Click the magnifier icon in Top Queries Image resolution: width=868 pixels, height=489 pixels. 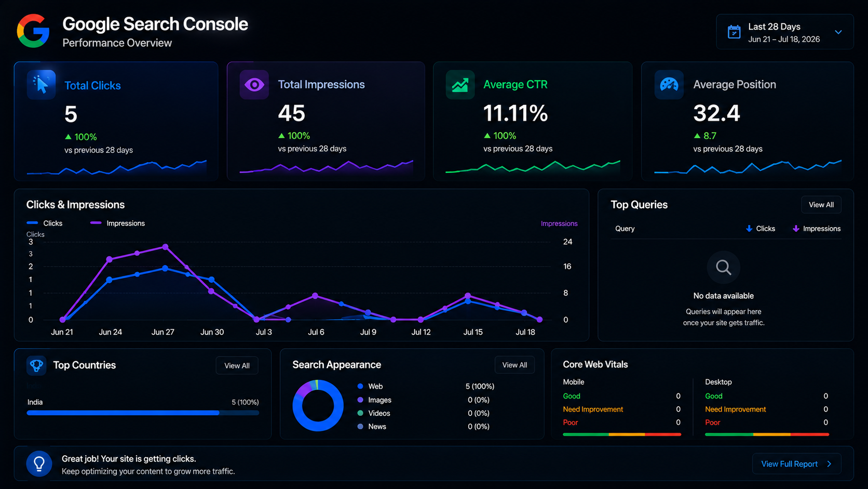[724, 268]
